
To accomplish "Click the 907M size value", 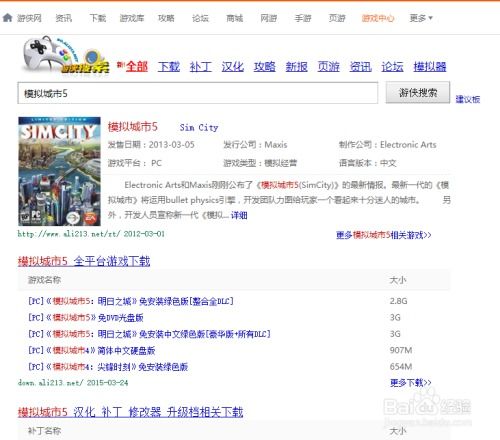I will (x=401, y=350).
